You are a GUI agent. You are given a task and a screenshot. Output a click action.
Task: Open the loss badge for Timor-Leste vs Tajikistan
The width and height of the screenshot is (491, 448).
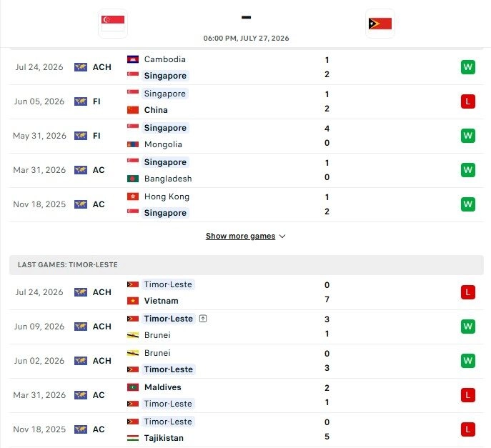468,429
